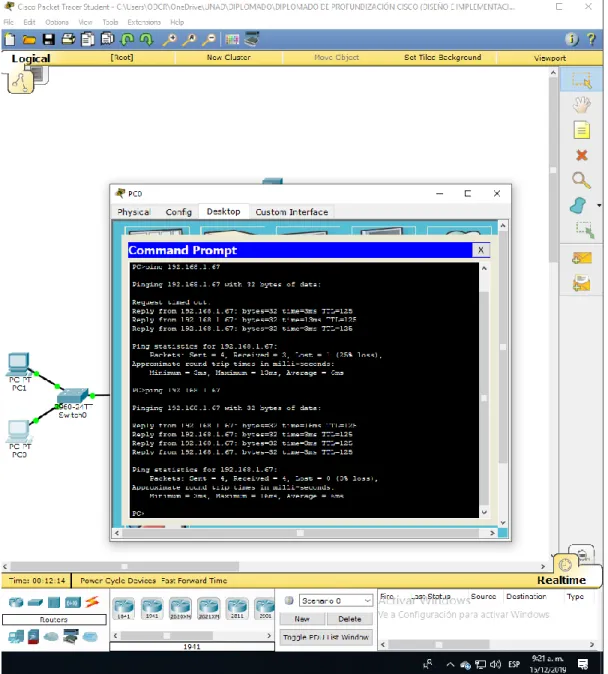Zoom out with the minus magnifier

[209, 40]
